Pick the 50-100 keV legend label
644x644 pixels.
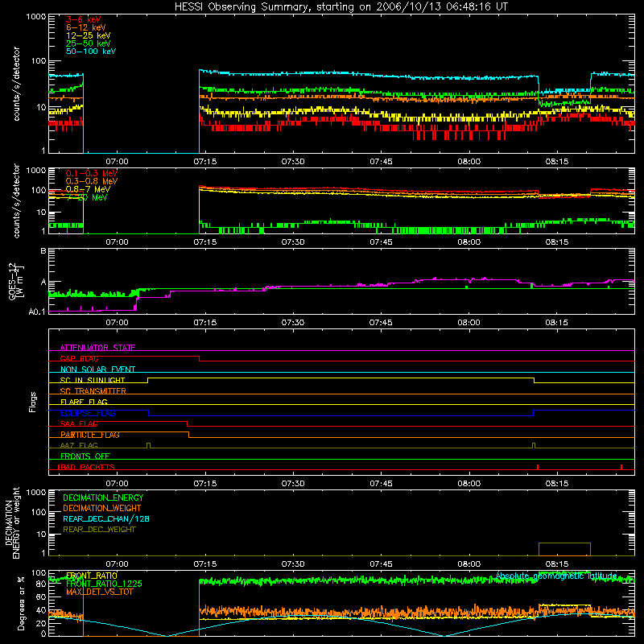(x=91, y=52)
